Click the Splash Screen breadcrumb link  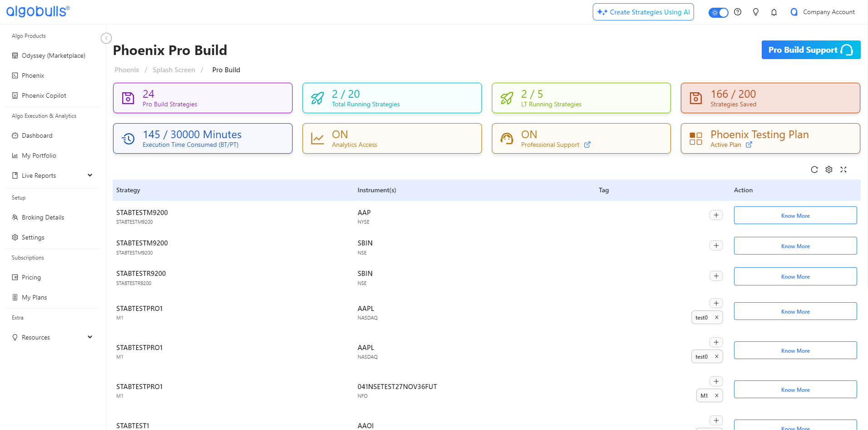174,70
